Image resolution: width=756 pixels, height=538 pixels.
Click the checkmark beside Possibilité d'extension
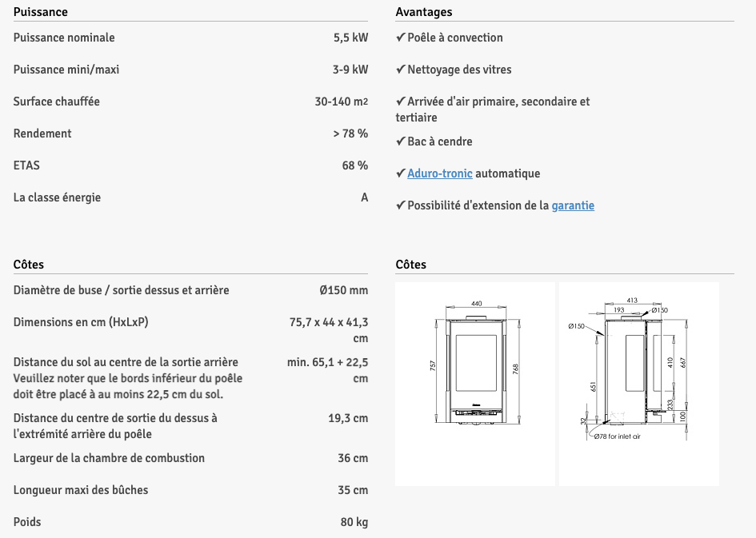401,205
